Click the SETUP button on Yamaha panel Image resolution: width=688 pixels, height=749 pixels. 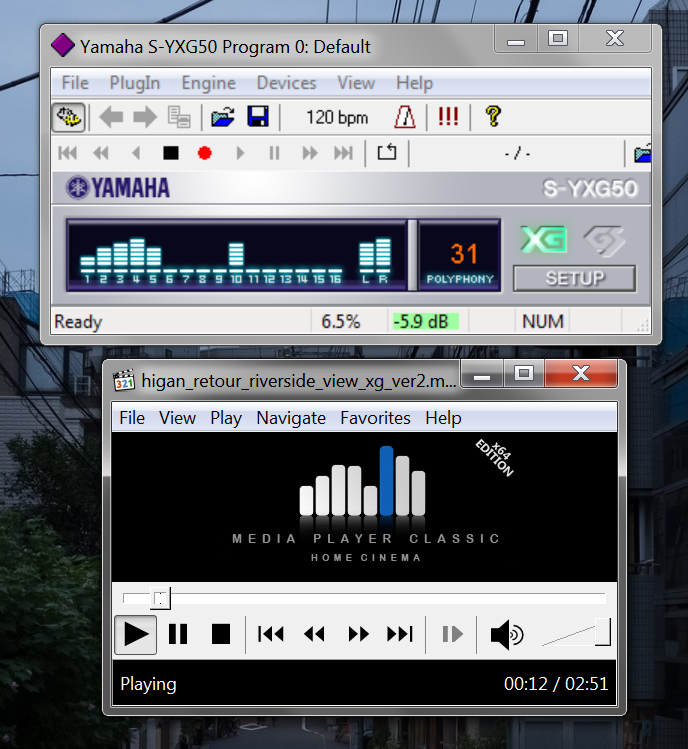(574, 278)
